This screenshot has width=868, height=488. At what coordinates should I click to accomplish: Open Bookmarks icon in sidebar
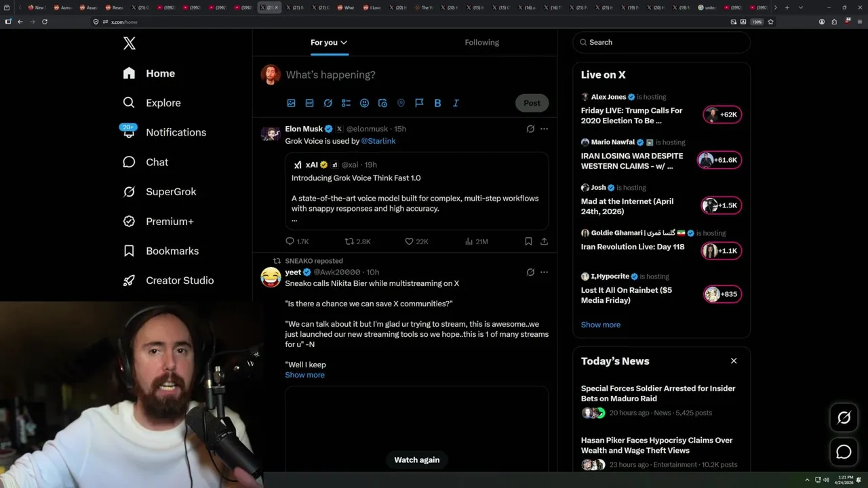click(129, 251)
